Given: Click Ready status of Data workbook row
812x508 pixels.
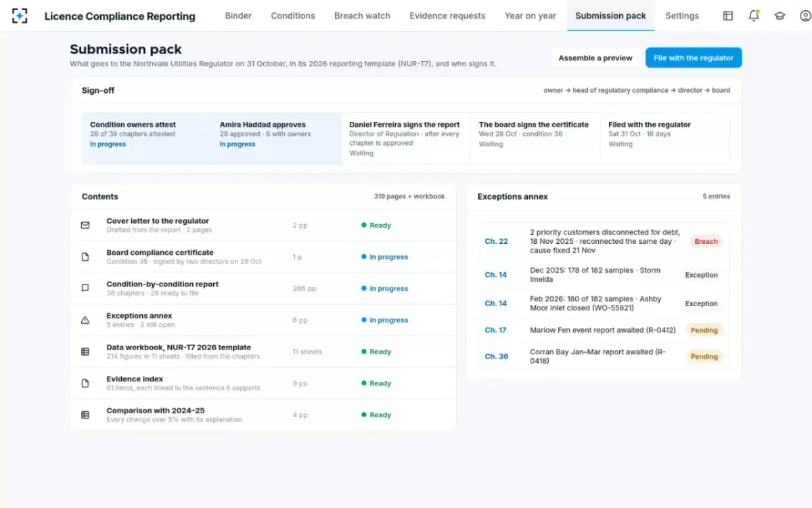Looking at the screenshot, I should 376,352.
